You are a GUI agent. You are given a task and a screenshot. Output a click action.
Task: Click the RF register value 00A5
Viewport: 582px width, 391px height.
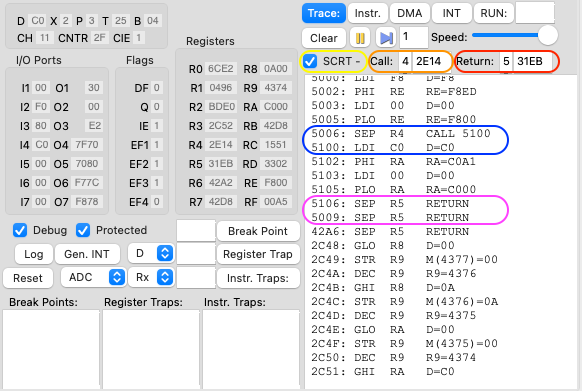(x=276, y=202)
